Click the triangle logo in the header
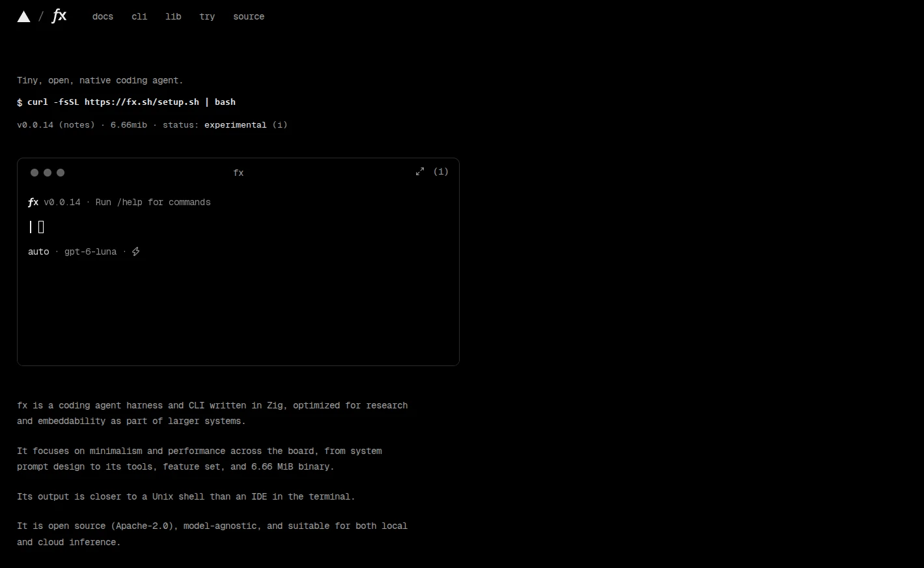The height and width of the screenshot is (568, 924). click(23, 17)
